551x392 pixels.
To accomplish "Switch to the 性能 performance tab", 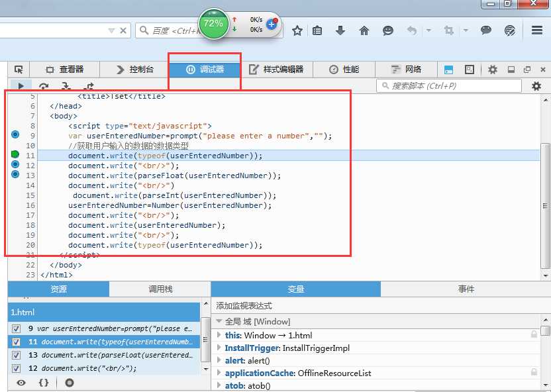I will click(x=344, y=70).
